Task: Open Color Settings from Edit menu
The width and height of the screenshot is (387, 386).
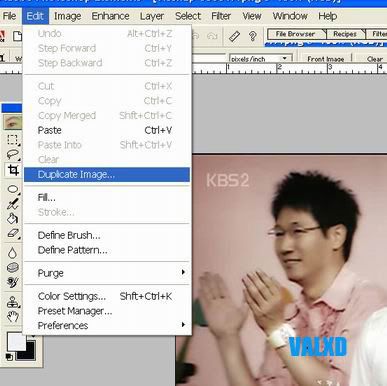Action: coord(107,296)
